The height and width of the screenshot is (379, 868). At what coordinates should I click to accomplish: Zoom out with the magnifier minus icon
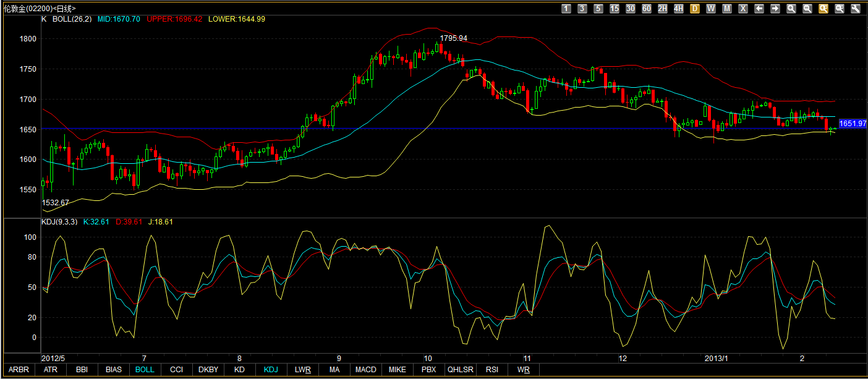[807, 9]
